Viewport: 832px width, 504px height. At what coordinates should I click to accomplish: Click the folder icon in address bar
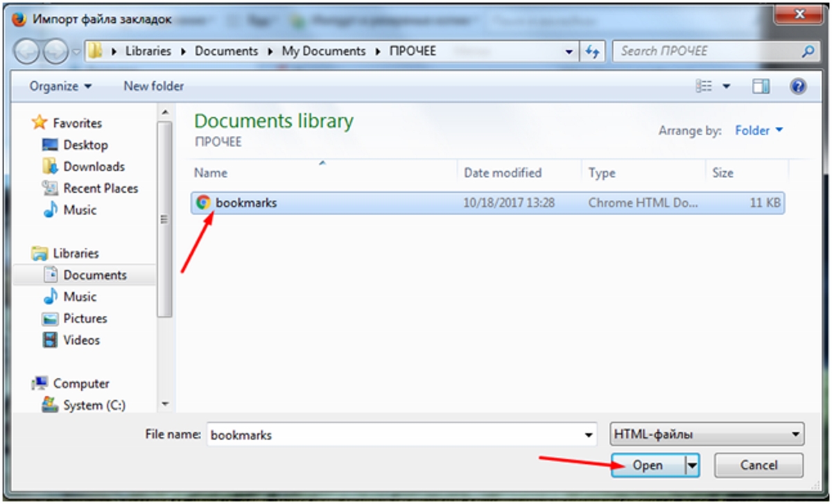click(96, 51)
